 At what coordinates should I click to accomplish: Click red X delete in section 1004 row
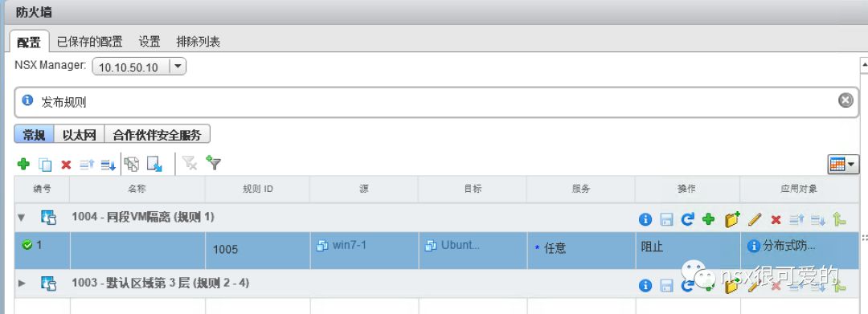click(776, 220)
